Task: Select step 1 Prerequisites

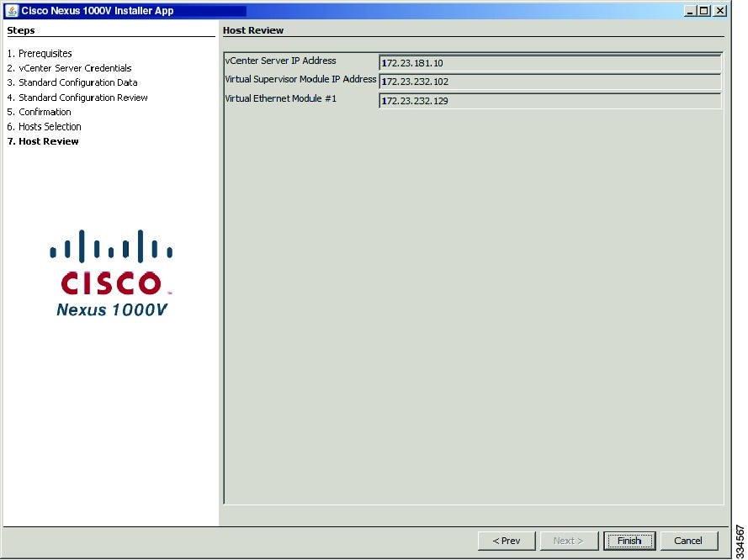Action: [x=45, y=53]
